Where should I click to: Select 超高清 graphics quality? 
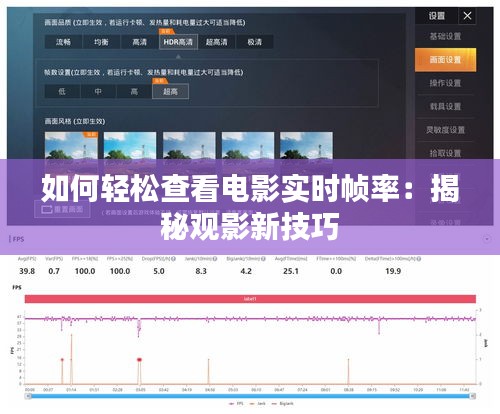click(x=217, y=42)
